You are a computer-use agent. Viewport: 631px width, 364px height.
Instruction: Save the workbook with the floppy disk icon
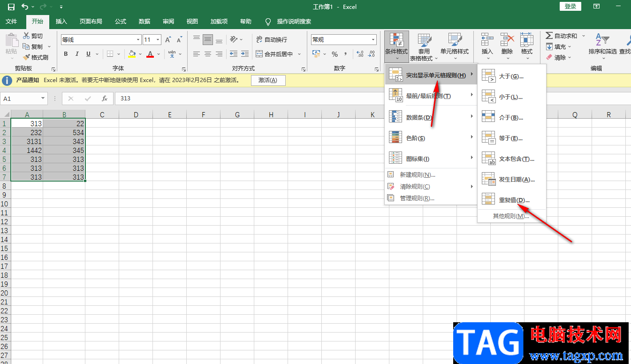coord(11,7)
